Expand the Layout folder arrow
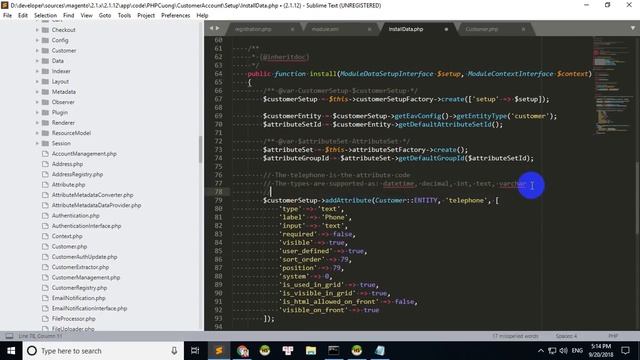This screenshot has height=360, width=640. pos(37,81)
